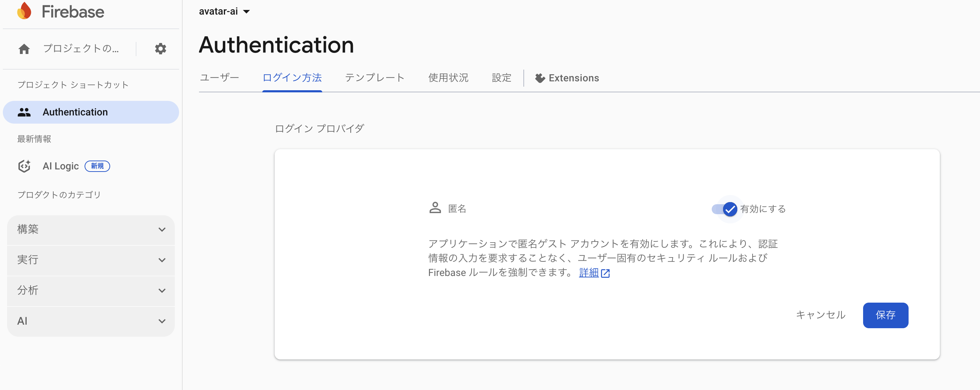Click the 保存 button

point(885,315)
